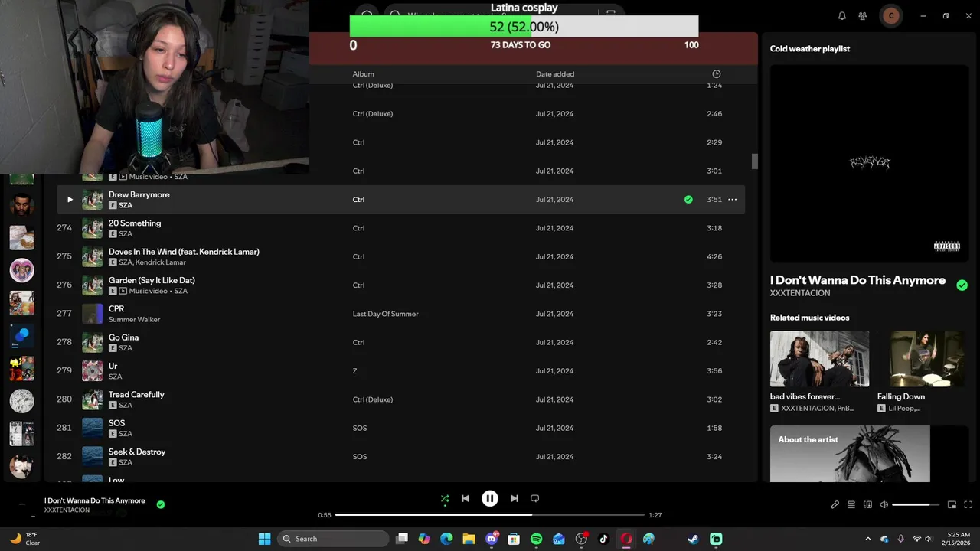Open Steam from the taskbar
980x551 pixels.
pyautogui.click(x=693, y=539)
